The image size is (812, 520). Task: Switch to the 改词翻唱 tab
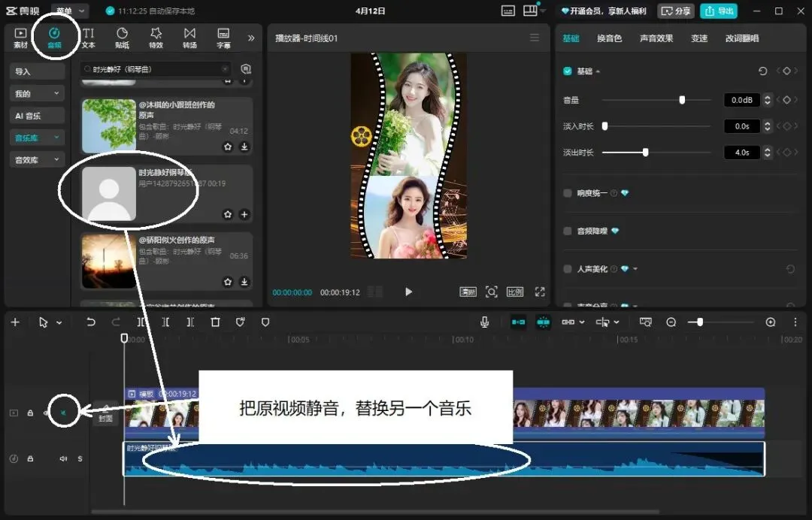pos(742,38)
